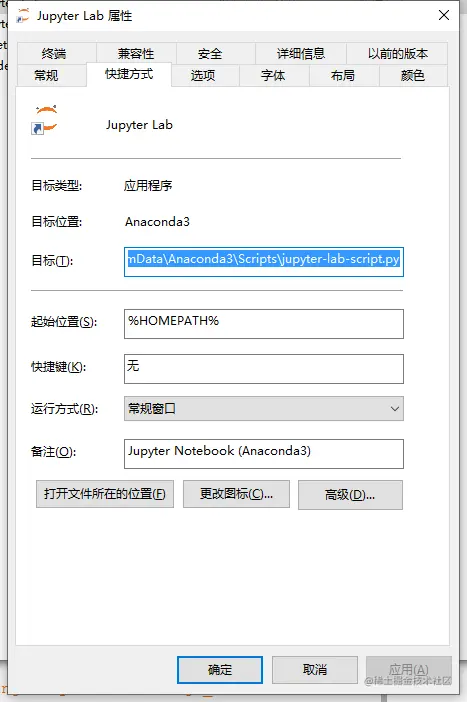
Task: Open the 字体 tab
Action: pos(274,75)
